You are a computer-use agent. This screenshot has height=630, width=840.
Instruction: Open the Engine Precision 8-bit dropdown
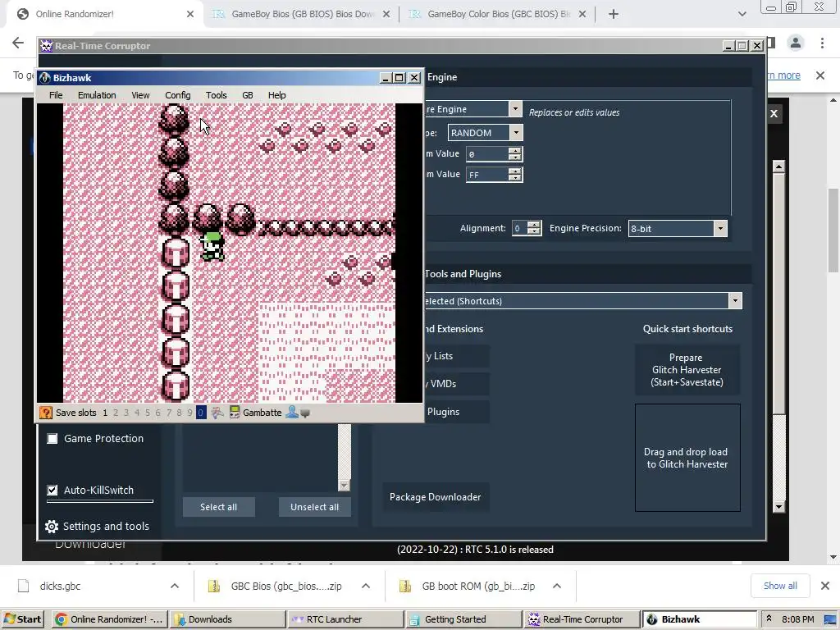click(x=720, y=229)
